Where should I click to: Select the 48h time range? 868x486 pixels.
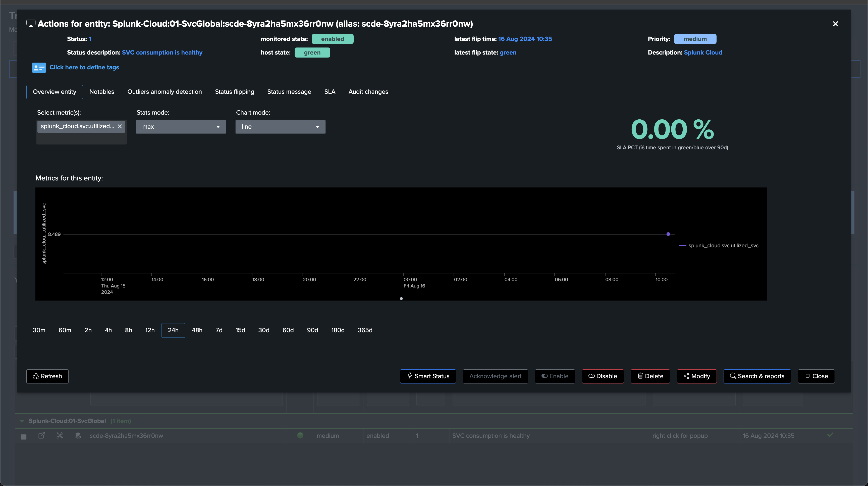[x=197, y=330]
